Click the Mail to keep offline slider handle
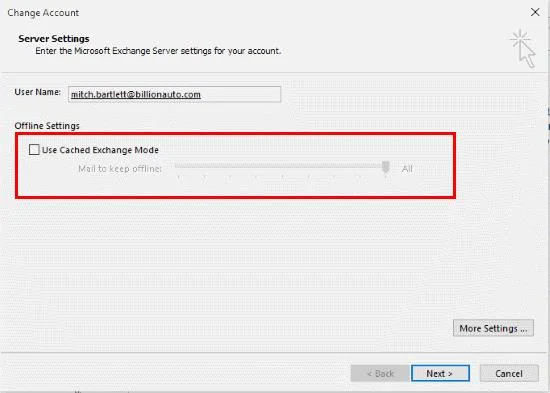The height and width of the screenshot is (393, 550). [386, 167]
